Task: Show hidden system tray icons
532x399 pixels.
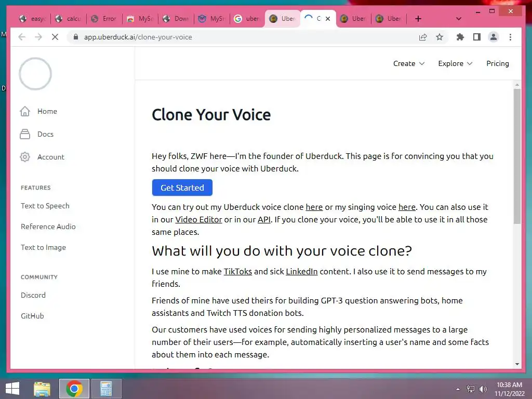Action: [458, 389]
